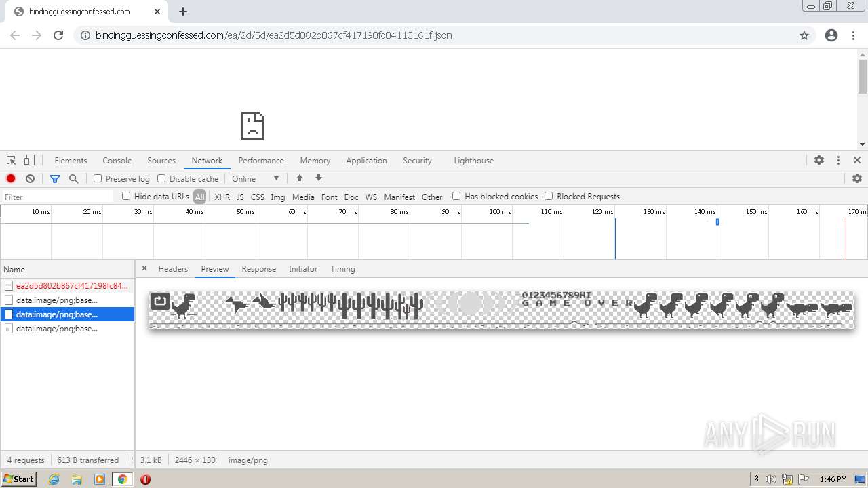
Task: Switch to the Console tab
Action: [117, 161]
